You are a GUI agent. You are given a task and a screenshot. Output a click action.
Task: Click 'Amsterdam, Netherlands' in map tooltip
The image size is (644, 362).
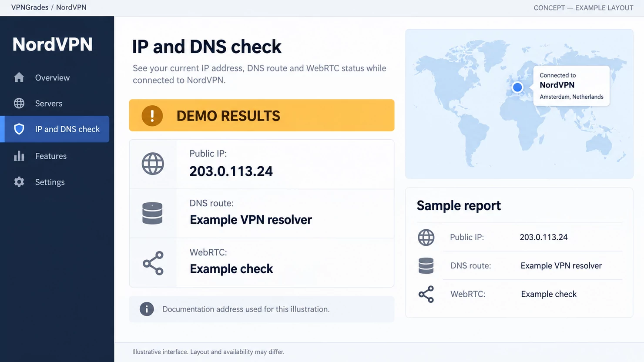(571, 97)
